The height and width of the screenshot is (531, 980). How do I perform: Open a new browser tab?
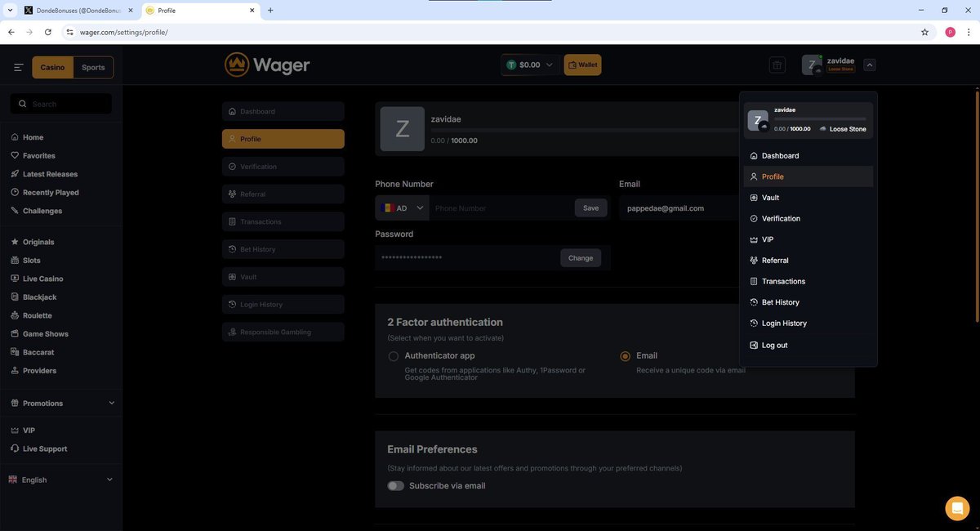pyautogui.click(x=270, y=11)
